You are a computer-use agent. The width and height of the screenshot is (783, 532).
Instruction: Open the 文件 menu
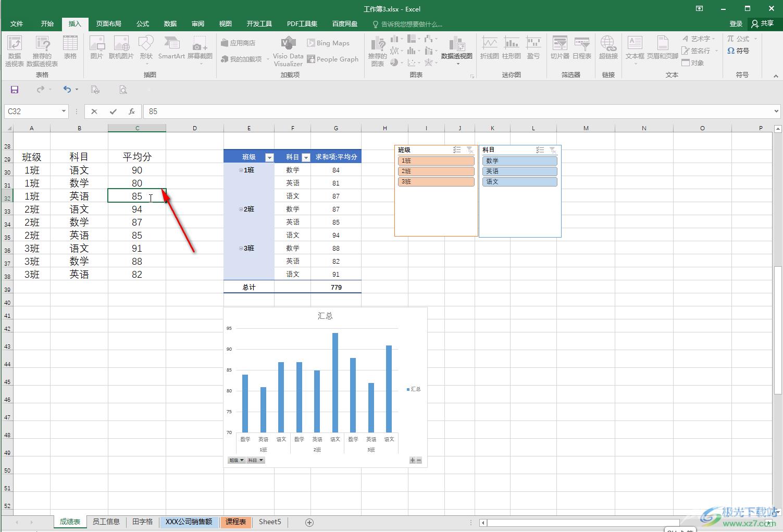pos(17,24)
